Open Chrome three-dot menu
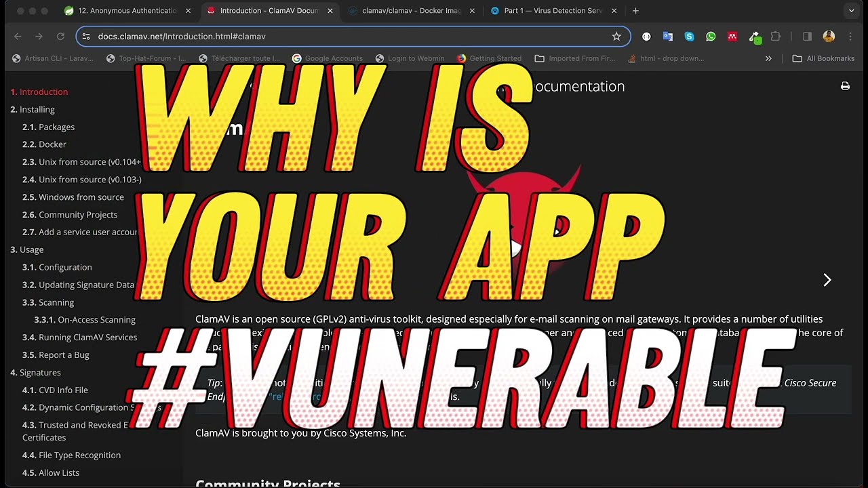 point(850,37)
